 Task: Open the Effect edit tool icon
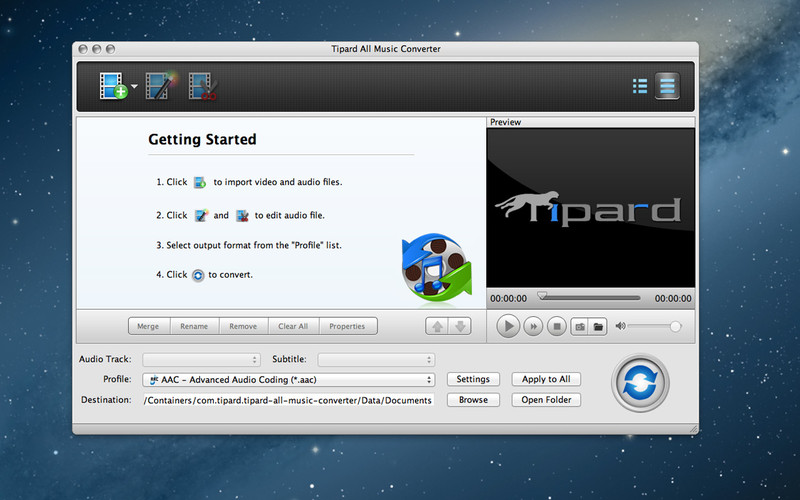click(161, 85)
